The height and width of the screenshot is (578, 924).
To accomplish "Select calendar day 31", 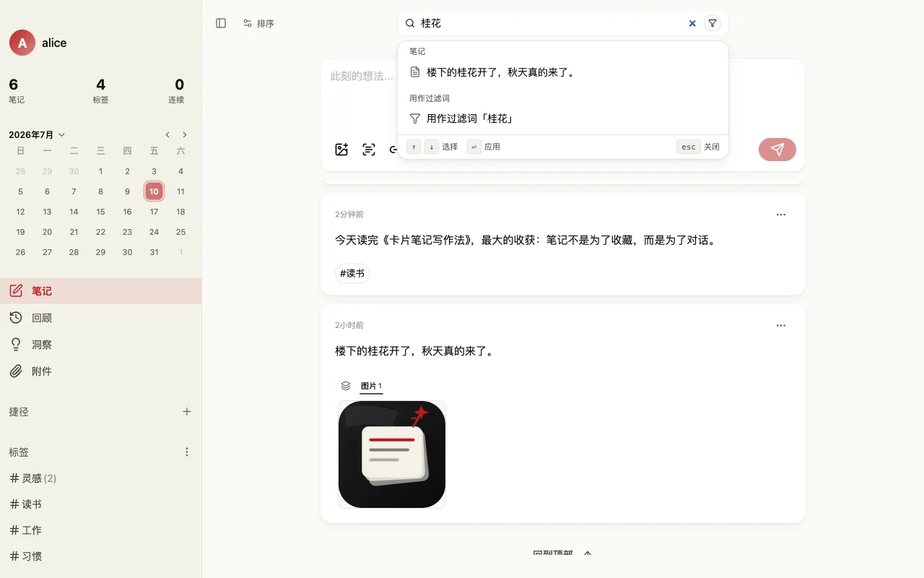I will [154, 252].
